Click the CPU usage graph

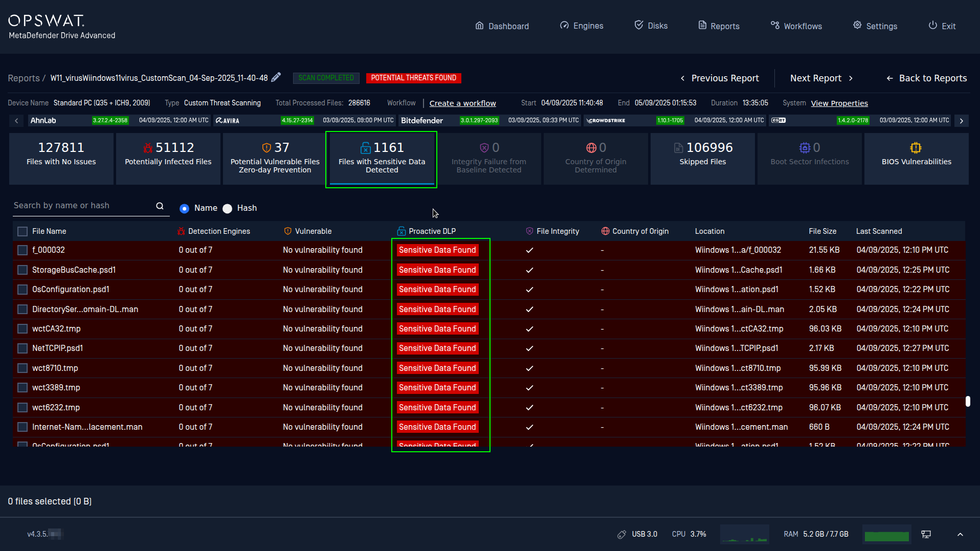pyautogui.click(x=744, y=534)
